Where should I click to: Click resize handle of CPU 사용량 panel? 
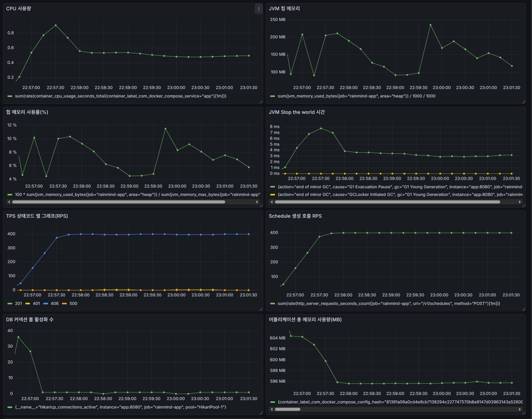tap(261, 102)
